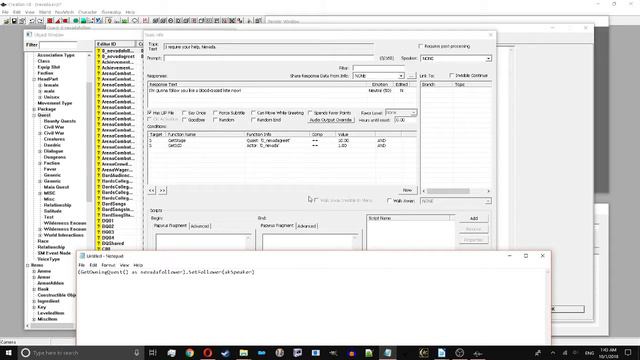
Task: Click Task View icon on taskbar
Action: tap(153, 353)
